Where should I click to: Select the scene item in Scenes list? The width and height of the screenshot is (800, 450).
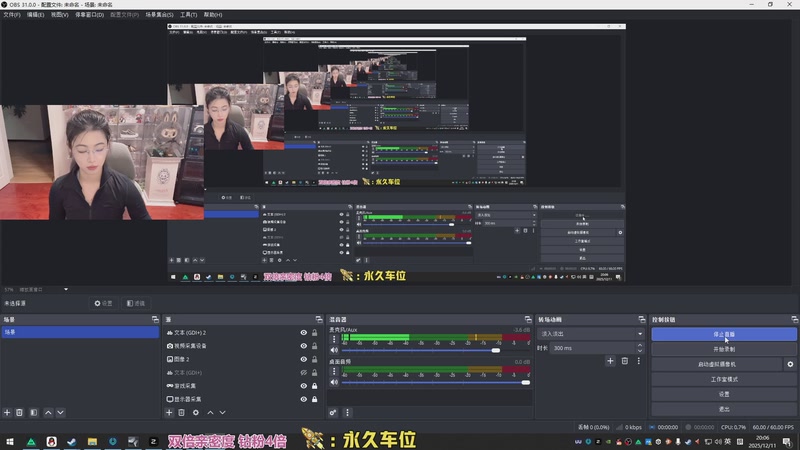click(80, 332)
